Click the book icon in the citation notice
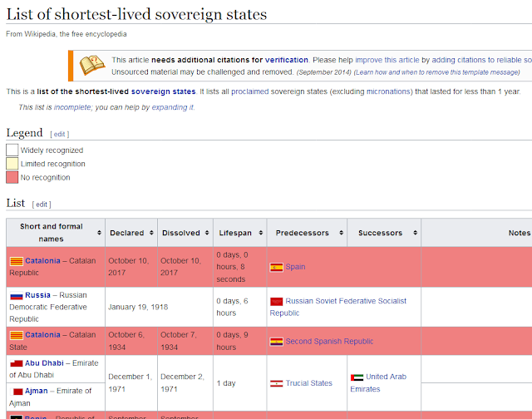The image size is (532, 419). click(92, 65)
